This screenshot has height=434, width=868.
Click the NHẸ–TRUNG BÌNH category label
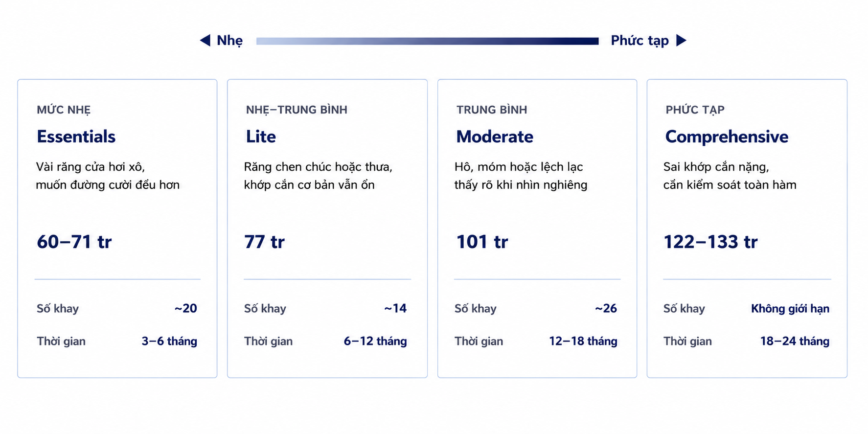297,110
